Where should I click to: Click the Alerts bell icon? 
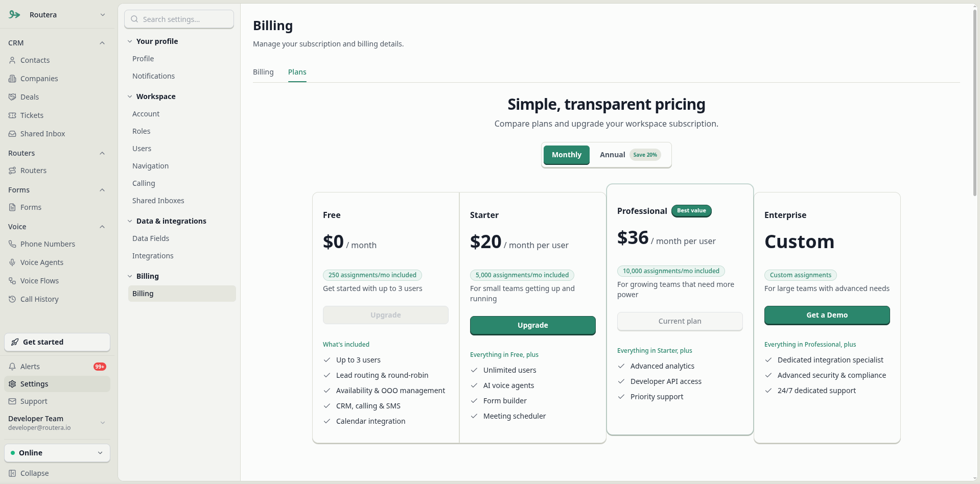(x=12, y=367)
